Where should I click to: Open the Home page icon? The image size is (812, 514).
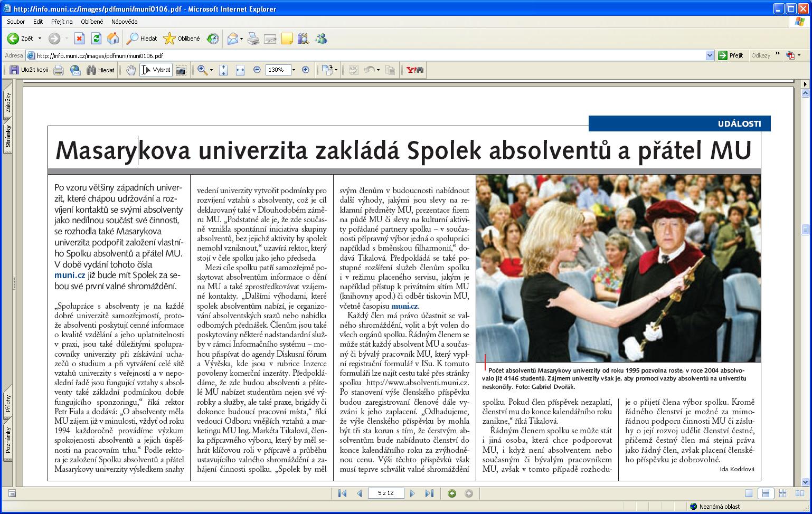(x=113, y=39)
